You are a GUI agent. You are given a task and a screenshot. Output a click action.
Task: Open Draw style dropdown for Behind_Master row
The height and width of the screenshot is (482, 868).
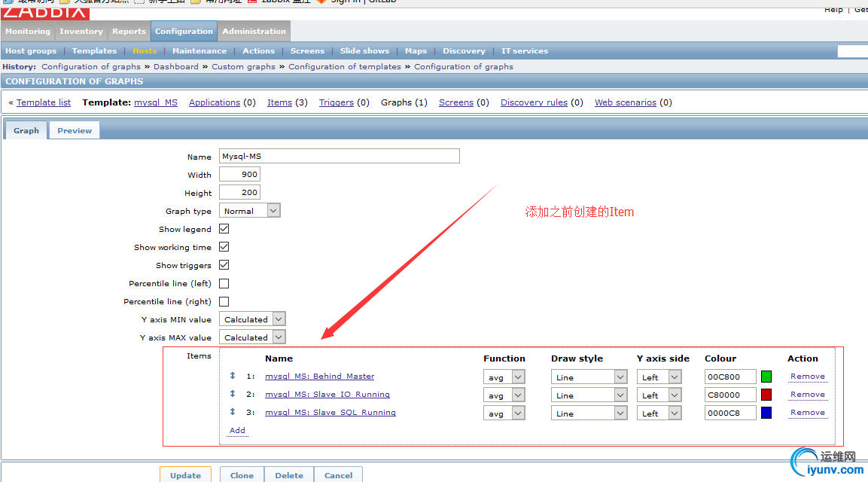(589, 377)
